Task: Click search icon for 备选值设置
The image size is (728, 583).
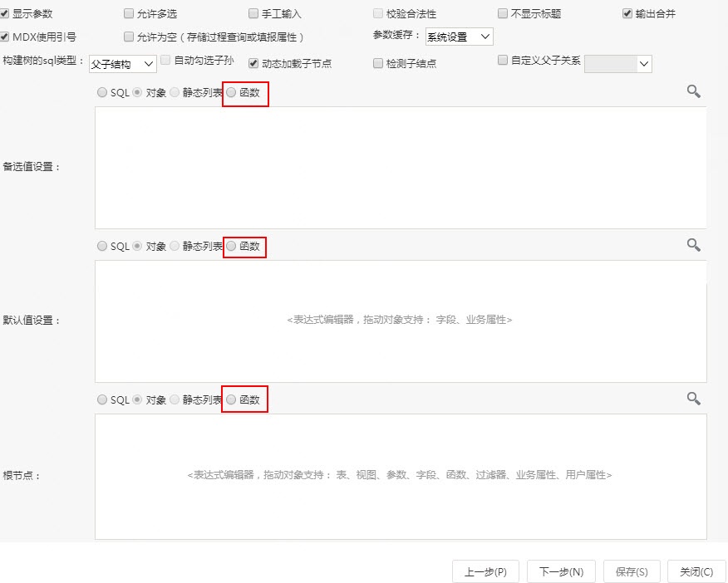Action: (x=694, y=91)
